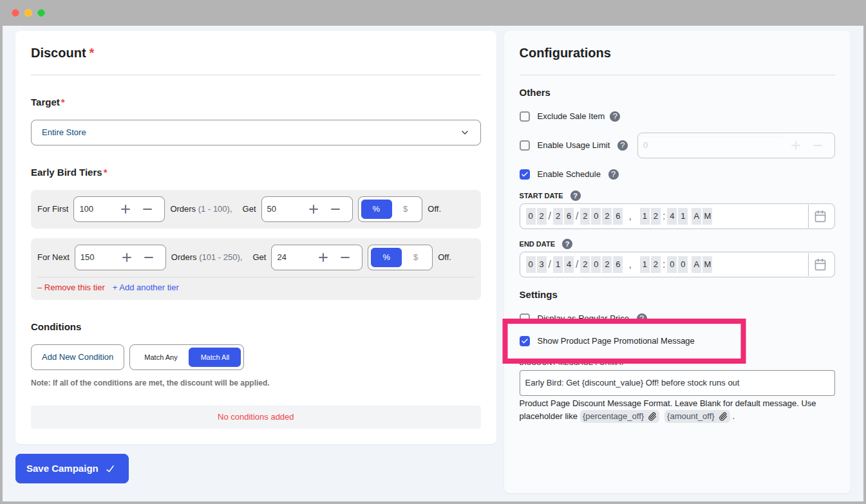Click the Add New Condition button
The height and width of the screenshot is (504, 866).
tap(78, 357)
